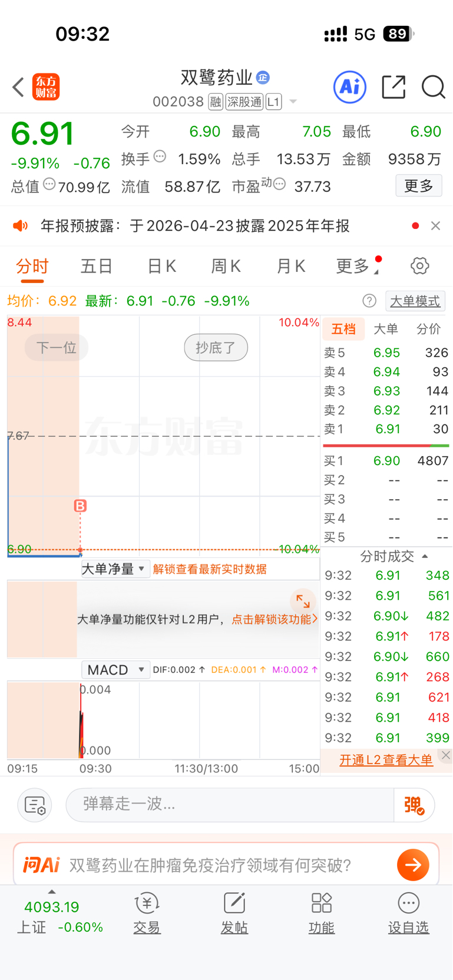Tap 解锁查看最新实时数据 link
The height and width of the screenshot is (980, 453).
[210, 569]
